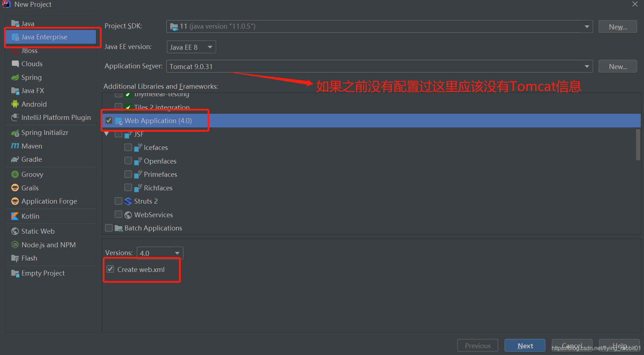Select Spring Initializr project type

click(x=51, y=133)
